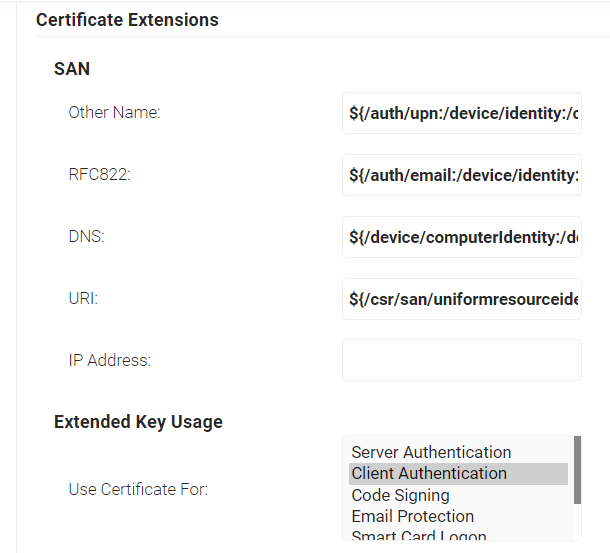The width and height of the screenshot is (610, 553).
Task: Click the IP Address label
Action: tap(109, 360)
